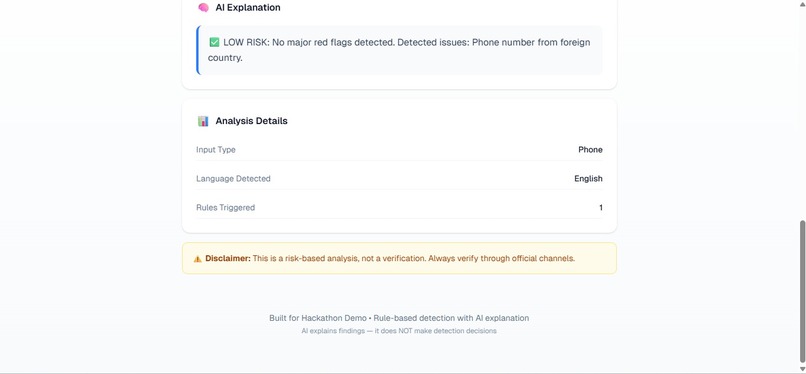
Task: Click the English value
Action: pyautogui.click(x=588, y=178)
